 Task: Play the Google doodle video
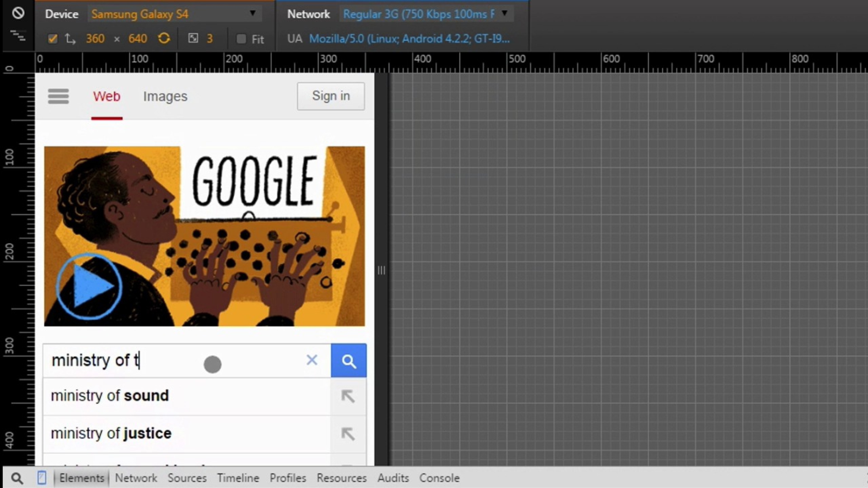[x=89, y=286]
